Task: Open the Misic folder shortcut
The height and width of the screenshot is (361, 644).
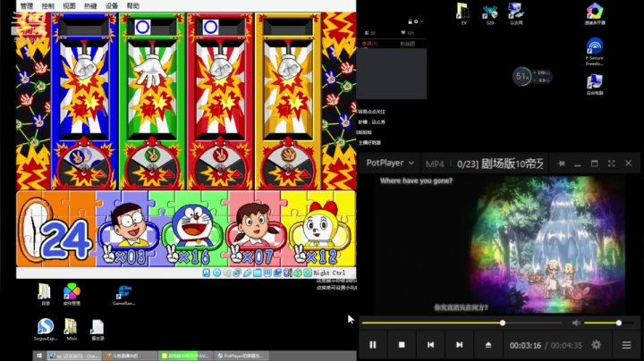Action: (x=72, y=330)
